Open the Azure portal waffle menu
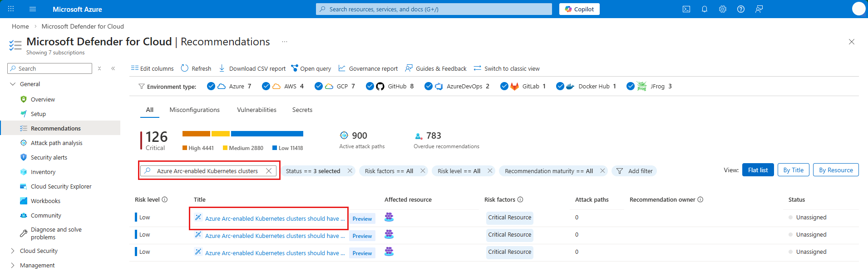The image size is (868, 276). point(11,9)
